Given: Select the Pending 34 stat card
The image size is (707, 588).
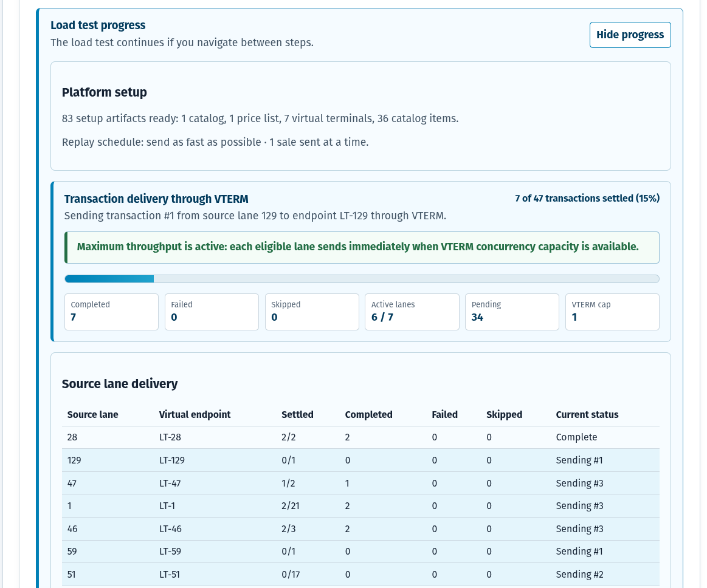Looking at the screenshot, I should coord(512,312).
